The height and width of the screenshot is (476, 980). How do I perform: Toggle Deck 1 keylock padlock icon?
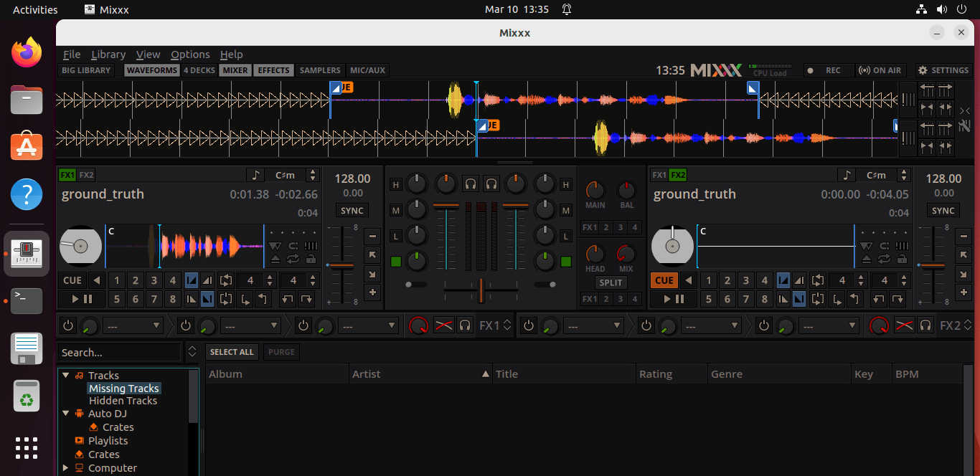[x=311, y=259]
